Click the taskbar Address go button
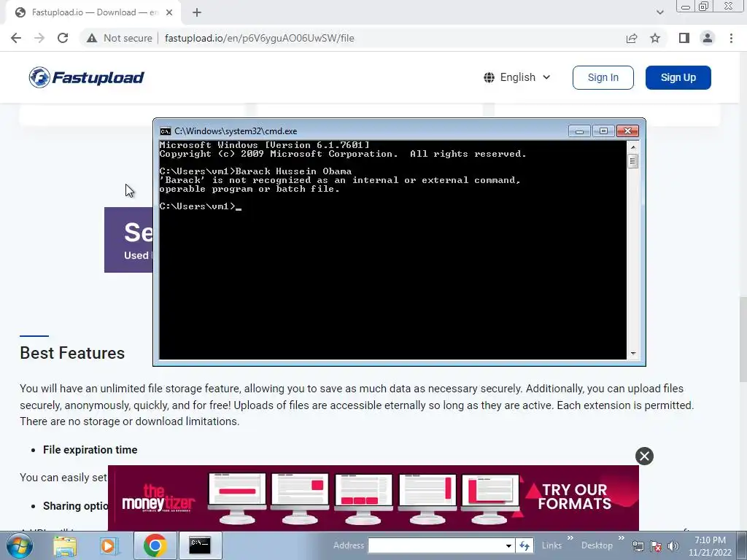Image resolution: width=747 pixels, height=560 pixels. tap(525, 545)
